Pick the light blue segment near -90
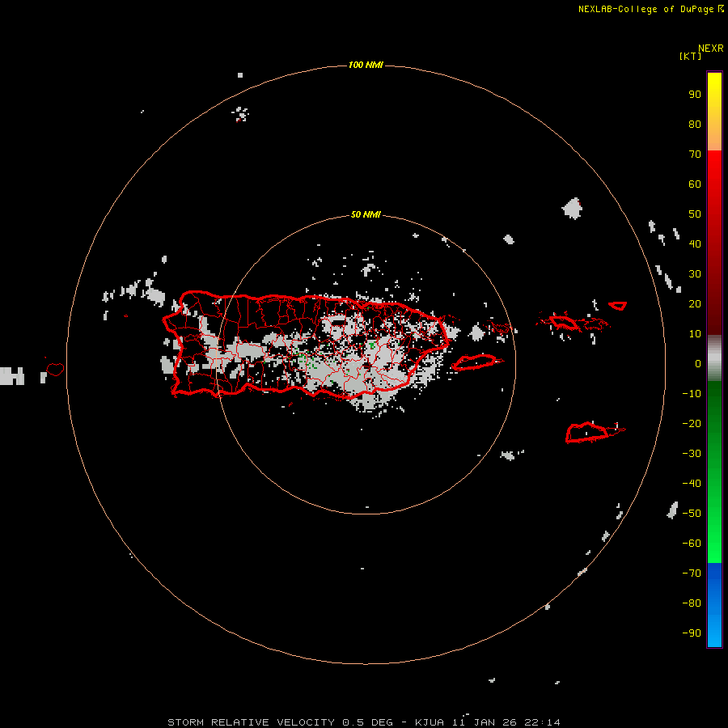This screenshot has width=728, height=728. click(714, 632)
